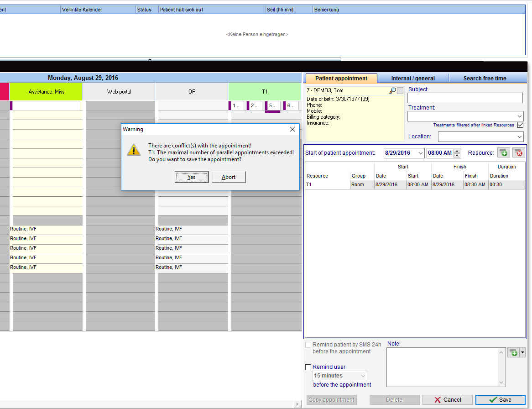Click the Resource column header in table
This screenshot has height=409, width=532.
[x=317, y=176]
